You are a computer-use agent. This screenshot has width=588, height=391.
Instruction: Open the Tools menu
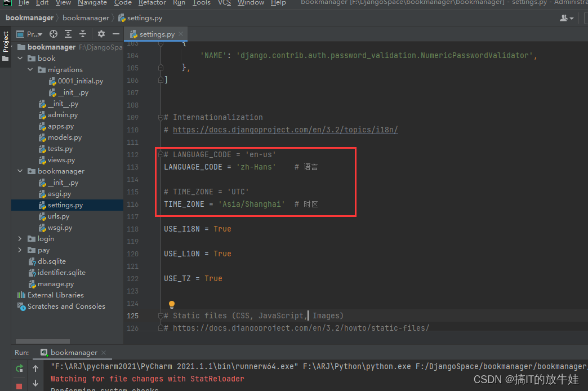(202, 3)
